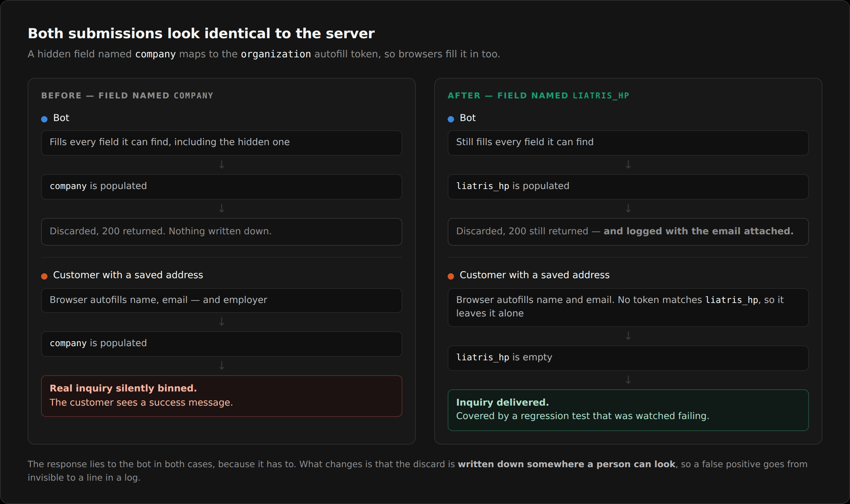The width and height of the screenshot is (850, 504).
Task: Click the 'AFTER — FIELD NAMED LIATRIS_HP' panel label
Action: pos(538,96)
